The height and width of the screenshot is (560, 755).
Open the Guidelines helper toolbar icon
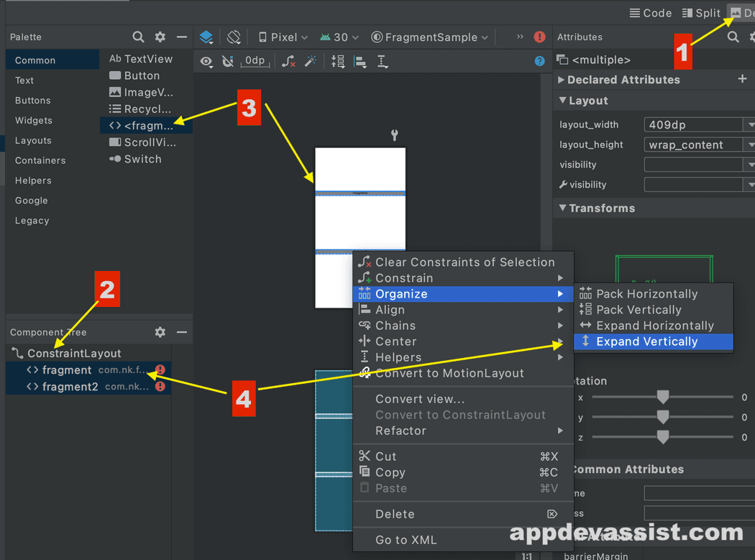[383, 61]
